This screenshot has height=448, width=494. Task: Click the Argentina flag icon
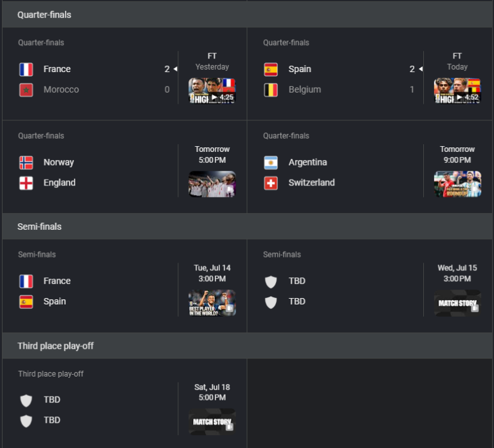point(271,163)
